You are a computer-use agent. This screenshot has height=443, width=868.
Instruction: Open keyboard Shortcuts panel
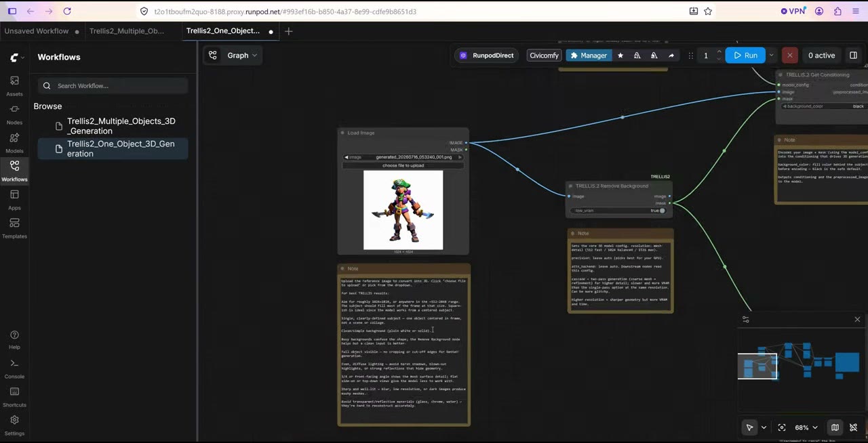[x=14, y=397]
